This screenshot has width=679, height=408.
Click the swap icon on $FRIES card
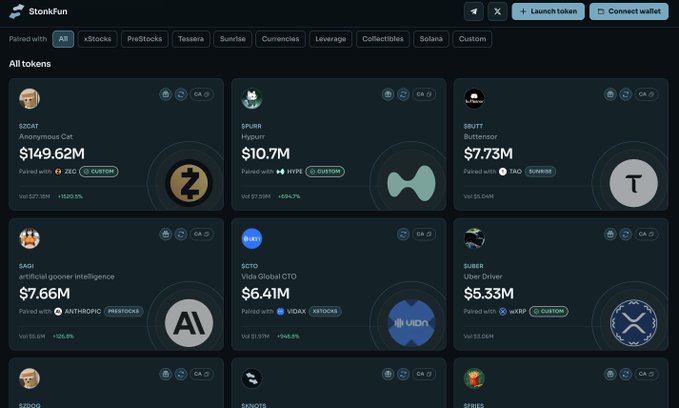point(626,374)
